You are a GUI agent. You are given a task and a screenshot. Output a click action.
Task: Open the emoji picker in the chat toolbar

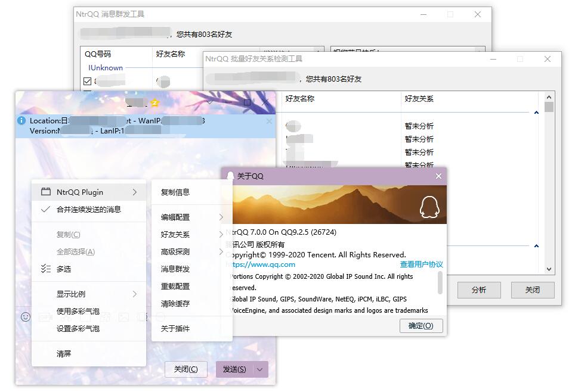click(26, 318)
